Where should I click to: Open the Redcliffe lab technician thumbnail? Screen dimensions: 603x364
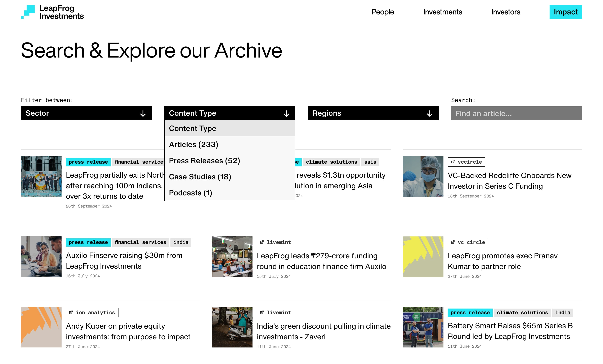pos(423,176)
